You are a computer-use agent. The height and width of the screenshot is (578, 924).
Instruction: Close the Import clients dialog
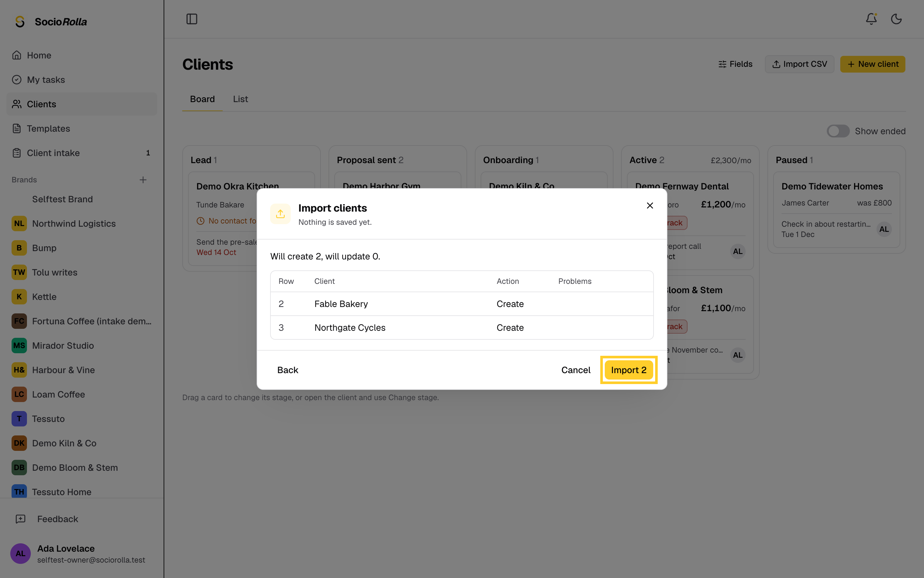point(650,206)
